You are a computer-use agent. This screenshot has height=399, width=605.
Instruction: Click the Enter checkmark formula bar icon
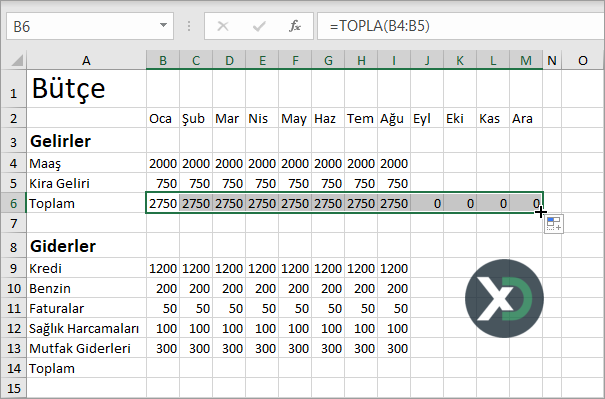pyautogui.click(x=259, y=26)
